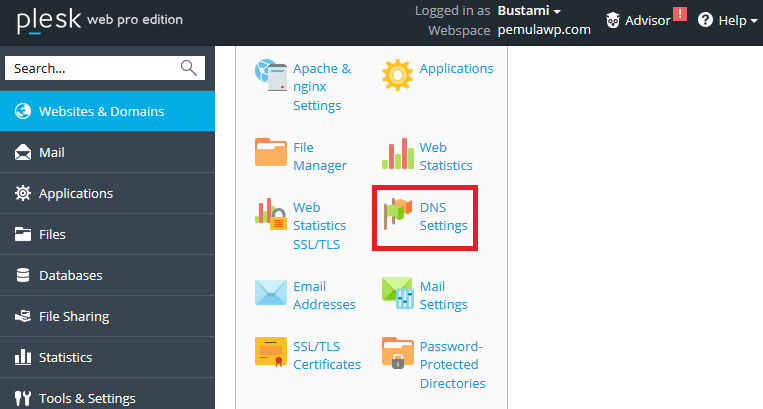Click the Email Addresses envelope icon
The height and width of the screenshot is (409, 763).
[271, 292]
